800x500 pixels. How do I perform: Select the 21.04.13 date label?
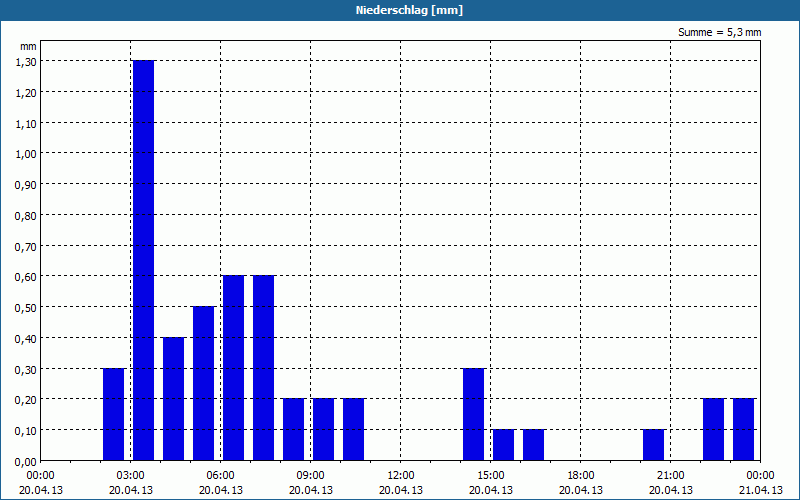point(760,490)
